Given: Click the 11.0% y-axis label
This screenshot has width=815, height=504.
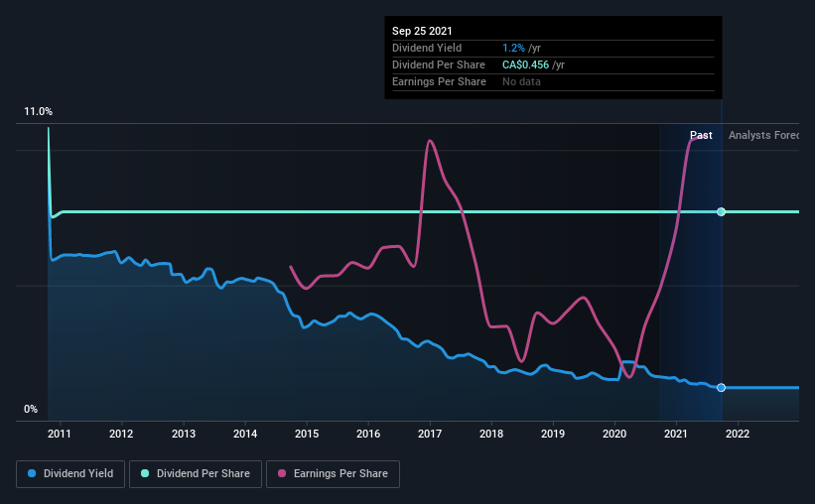Looking at the screenshot, I should point(38,112).
